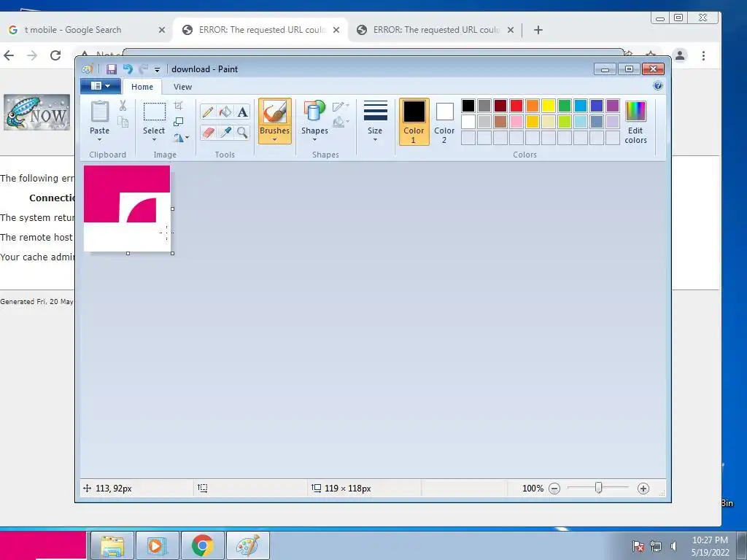The height and width of the screenshot is (560, 747).
Task: Click Chrome reload page button
Action: click(55, 55)
